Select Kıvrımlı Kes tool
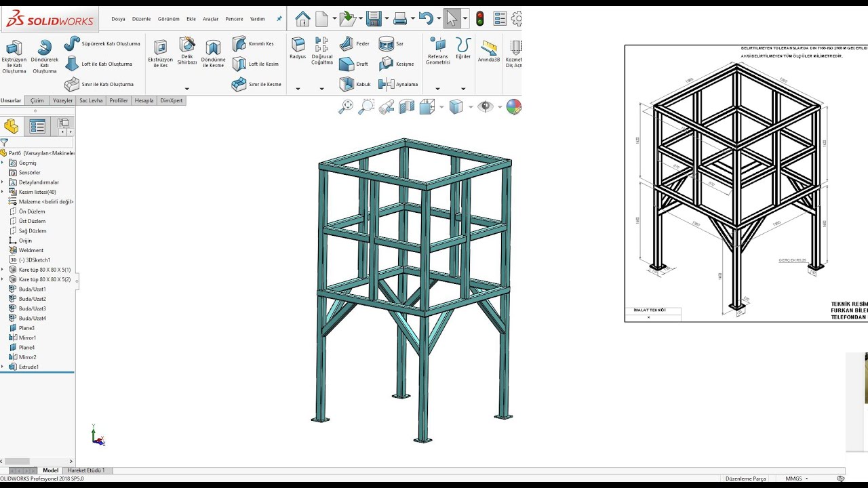 tap(253, 43)
